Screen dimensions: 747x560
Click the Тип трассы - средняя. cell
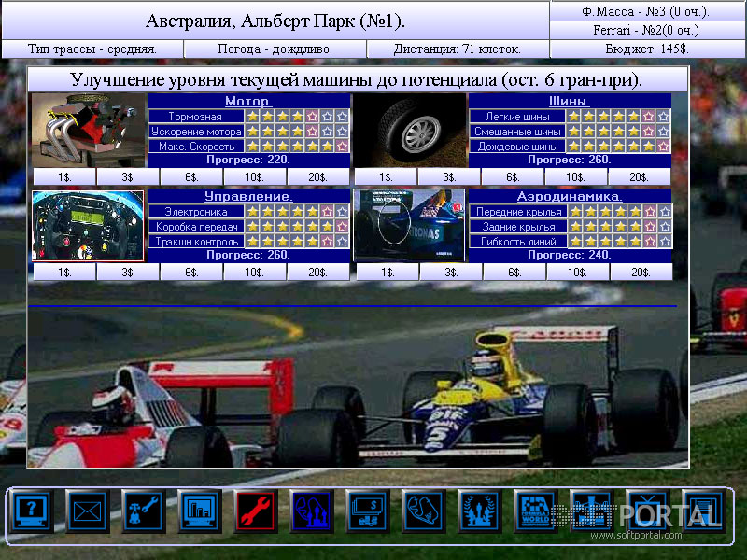click(92, 49)
